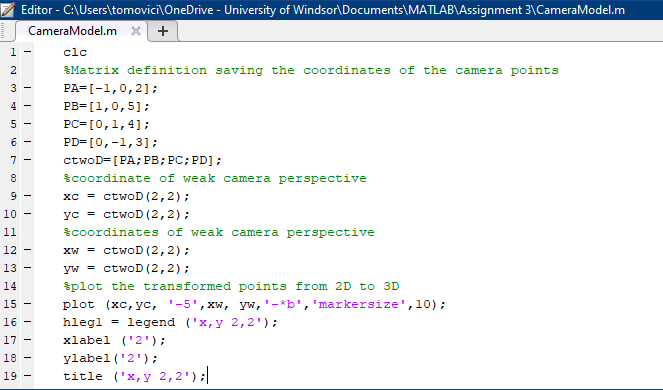Set breakpoint at line 9 dash
The image size is (663, 390).
27,196
